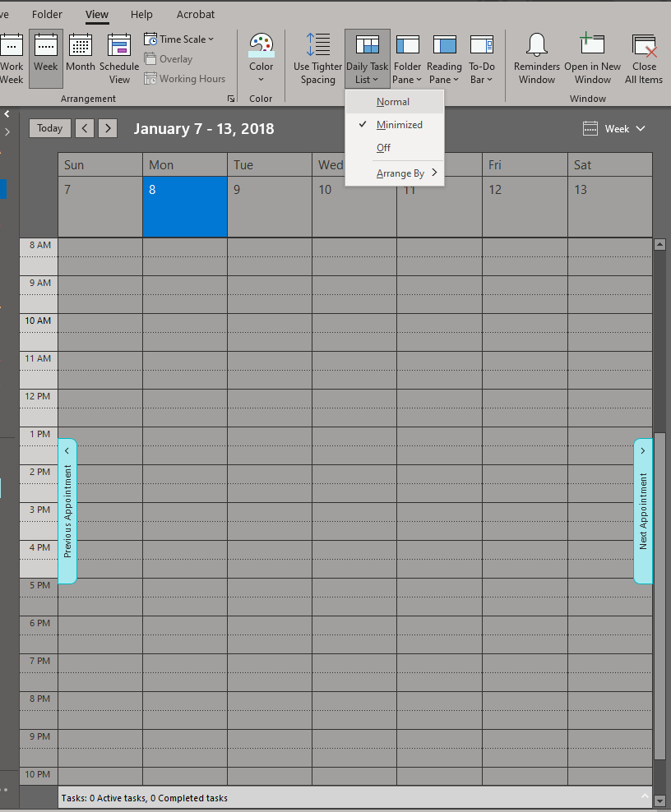Click the Today button
Screen dimensions: 671x812
49,128
